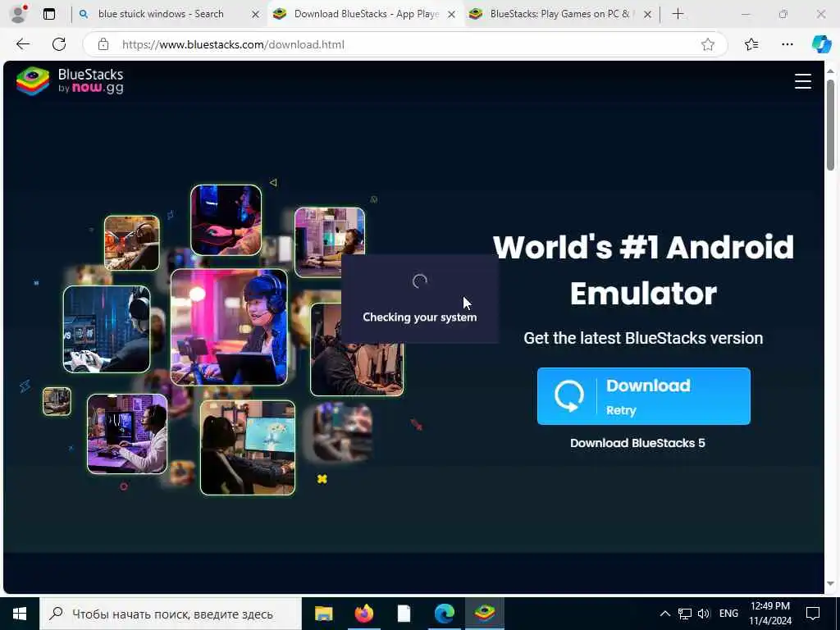Launch Firefox from the taskbar
The height and width of the screenshot is (630, 840).
[x=363, y=614]
